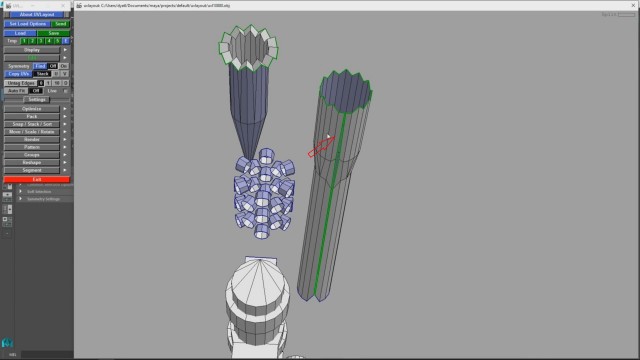
Task: Open the Move / Scale / Rotate menu
Action: (32, 132)
